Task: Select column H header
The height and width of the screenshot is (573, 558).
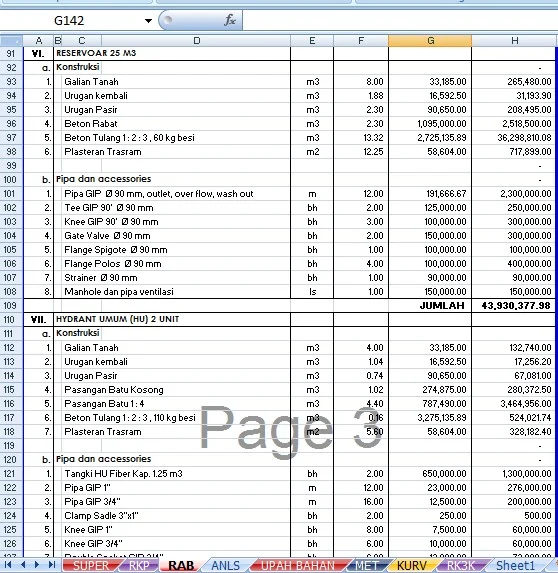Action: [514, 41]
